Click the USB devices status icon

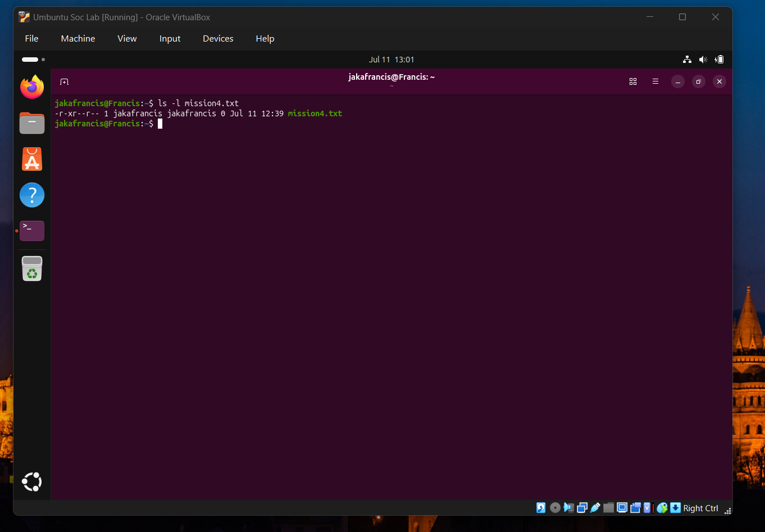tap(595, 508)
